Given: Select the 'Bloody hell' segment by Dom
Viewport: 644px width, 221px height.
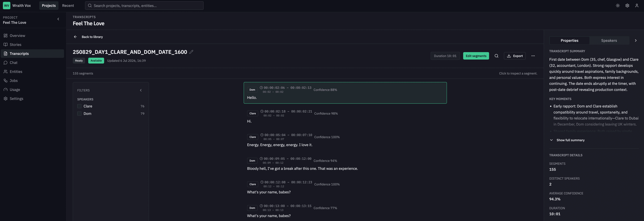Looking at the screenshot, I should (345, 164).
